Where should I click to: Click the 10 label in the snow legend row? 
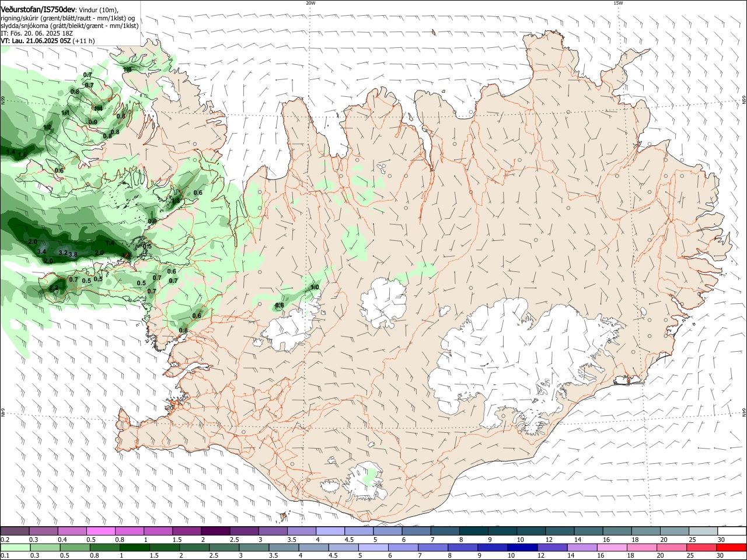tap(520, 540)
